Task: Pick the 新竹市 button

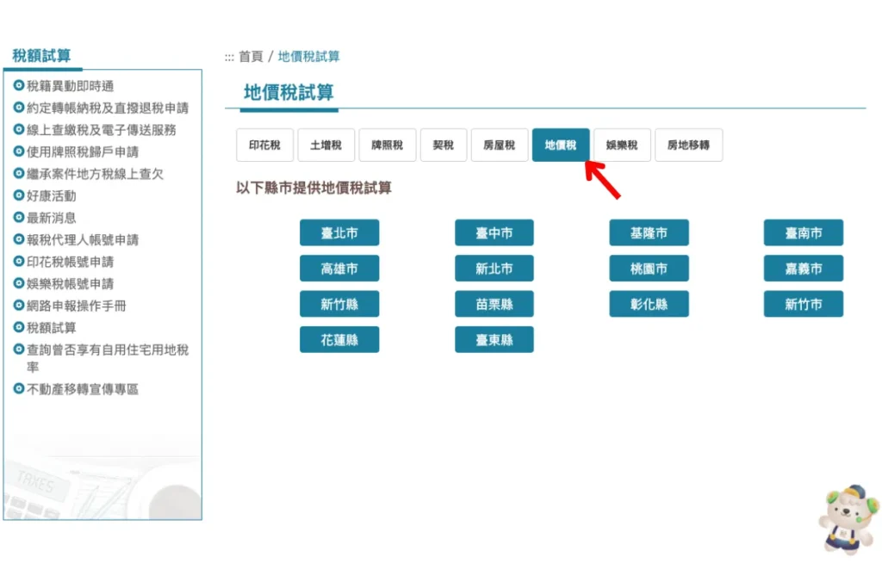Action: click(x=804, y=304)
